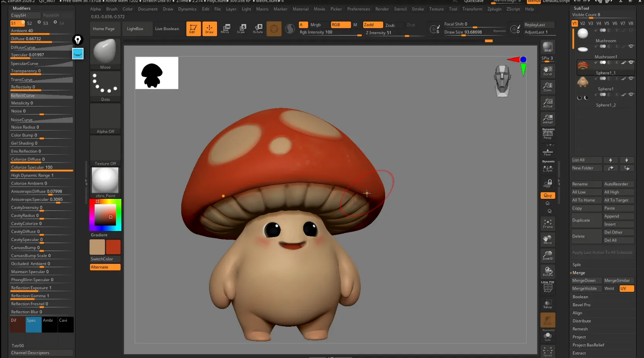
Task: Move subtool up with the up arrow
Action: 610,160
